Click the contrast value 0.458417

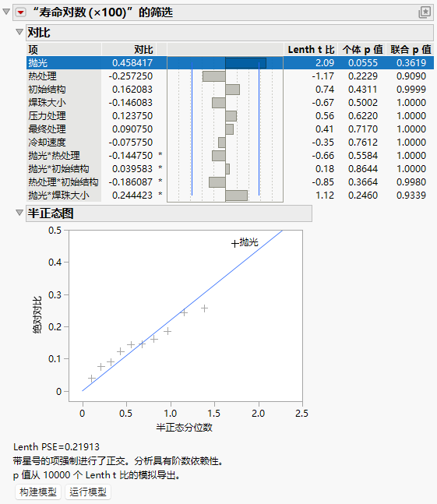(x=132, y=62)
